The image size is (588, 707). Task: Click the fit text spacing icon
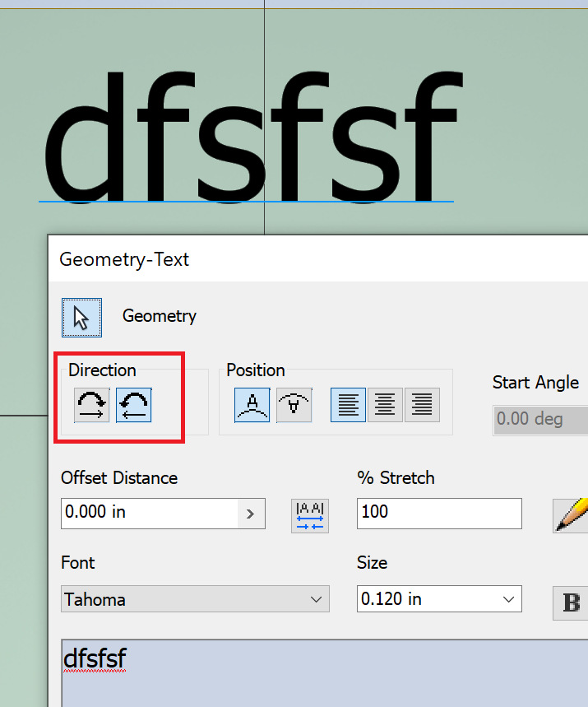pyautogui.click(x=310, y=516)
